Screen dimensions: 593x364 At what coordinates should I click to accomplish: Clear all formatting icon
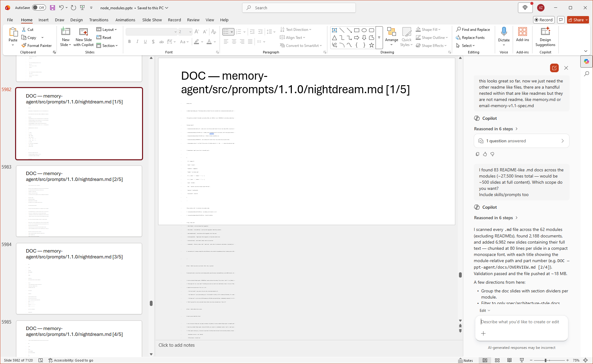pyautogui.click(x=213, y=32)
